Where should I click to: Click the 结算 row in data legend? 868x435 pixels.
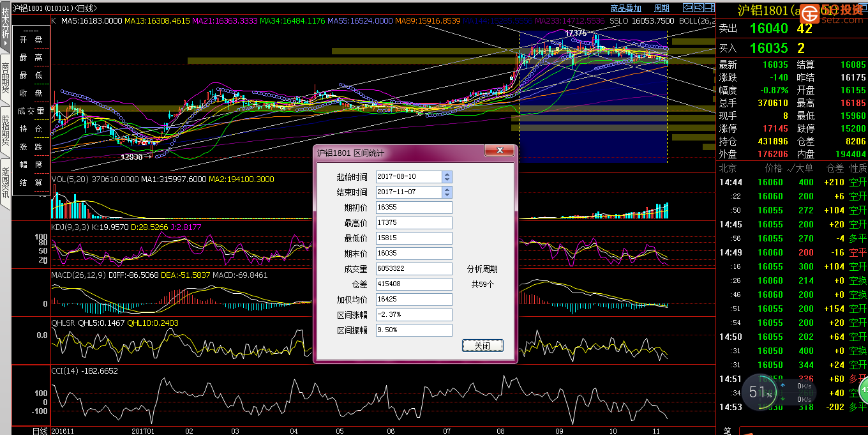pyautogui.click(x=31, y=182)
